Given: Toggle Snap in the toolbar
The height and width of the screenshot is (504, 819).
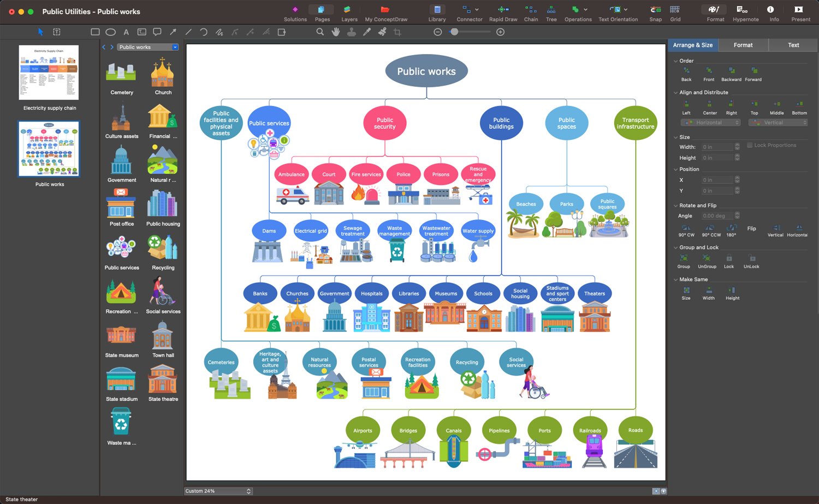Looking at the screenshot, I should (x=655, y=10).
